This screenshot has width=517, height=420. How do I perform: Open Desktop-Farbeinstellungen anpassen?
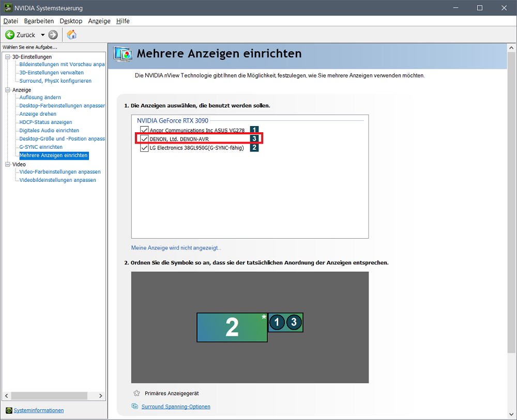[x=62, y=105]
